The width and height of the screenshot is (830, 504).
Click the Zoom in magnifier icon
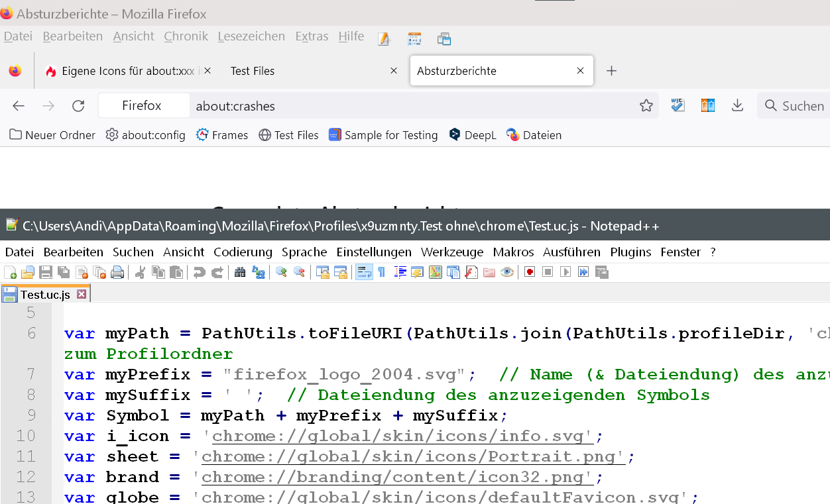pos(281,272)
